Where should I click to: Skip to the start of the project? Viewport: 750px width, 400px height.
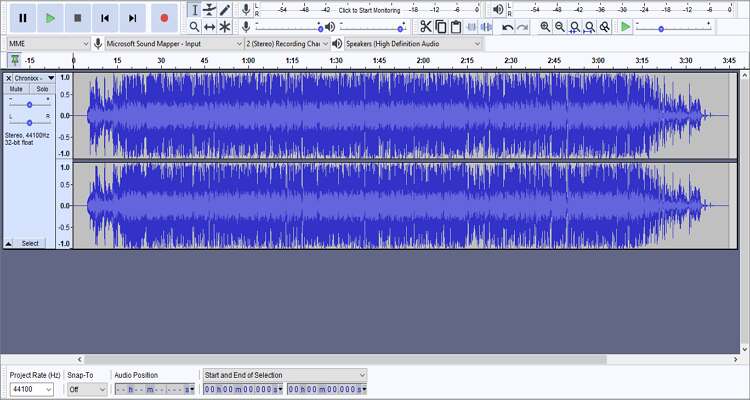pyautogui.click(x=105, y=18)
